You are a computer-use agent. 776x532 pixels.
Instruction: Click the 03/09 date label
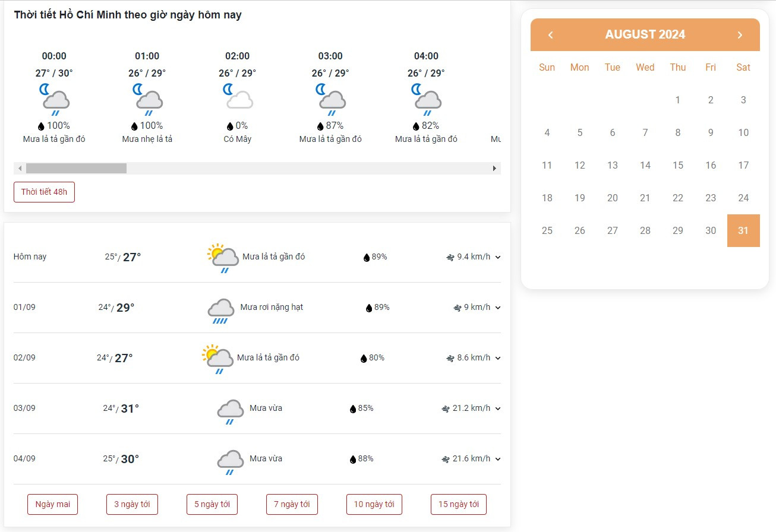click(24, 408)
